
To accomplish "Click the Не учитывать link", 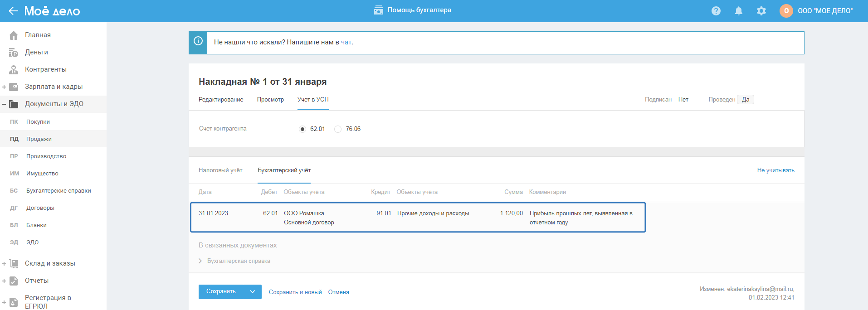I will (775, 170).
